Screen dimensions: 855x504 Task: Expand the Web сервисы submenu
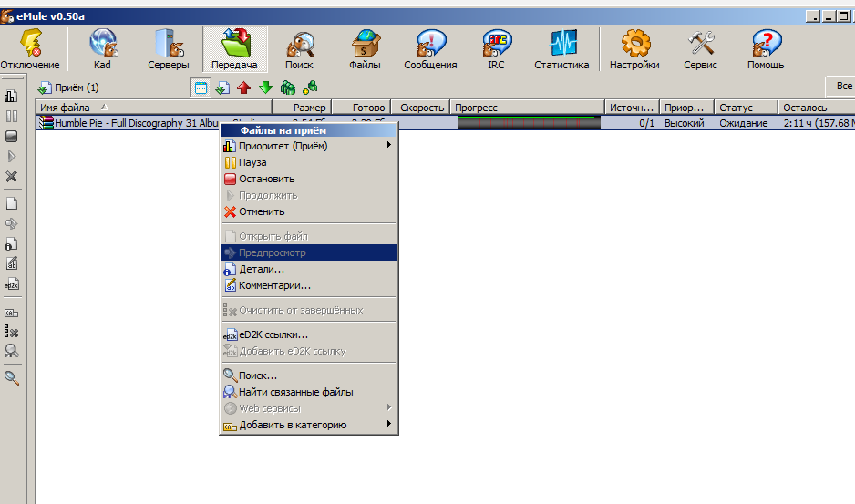click(309, 408)
